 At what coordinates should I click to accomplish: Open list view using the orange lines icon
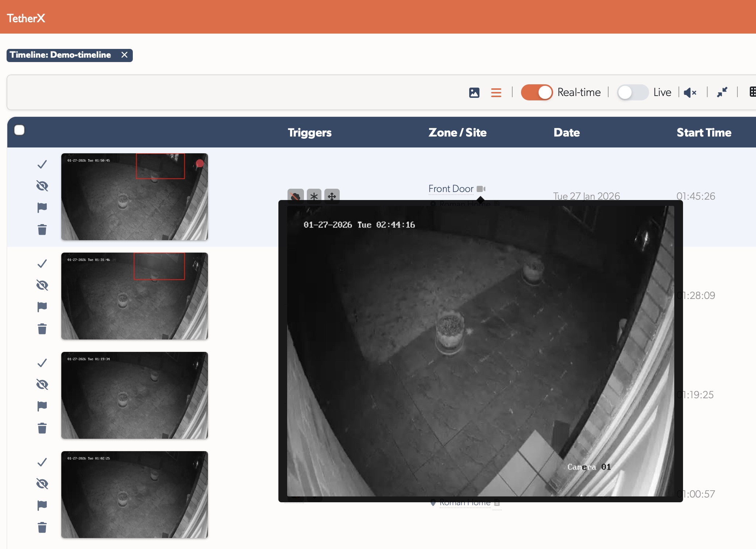496,93
